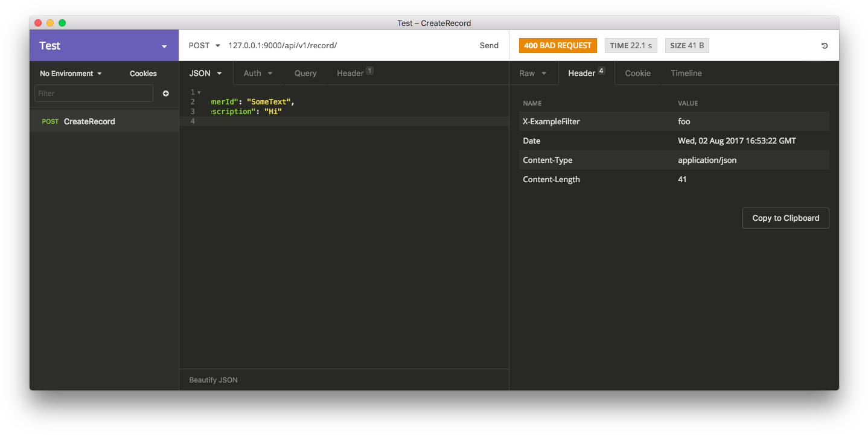The width and height of the screenshot is (868, 435).
Task: Click Copy to Clipboard button
Action: (785, 218)
